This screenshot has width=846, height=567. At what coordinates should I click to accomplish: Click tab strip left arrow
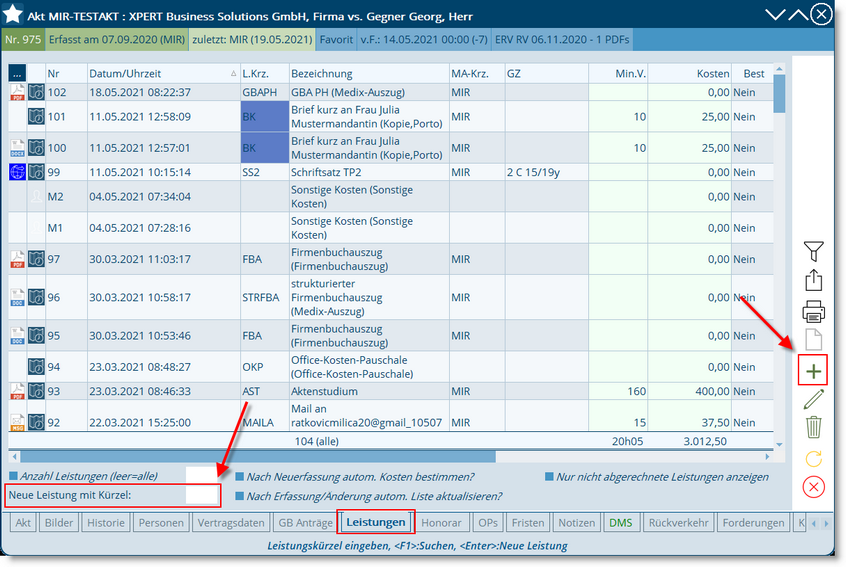coord(814,523)
